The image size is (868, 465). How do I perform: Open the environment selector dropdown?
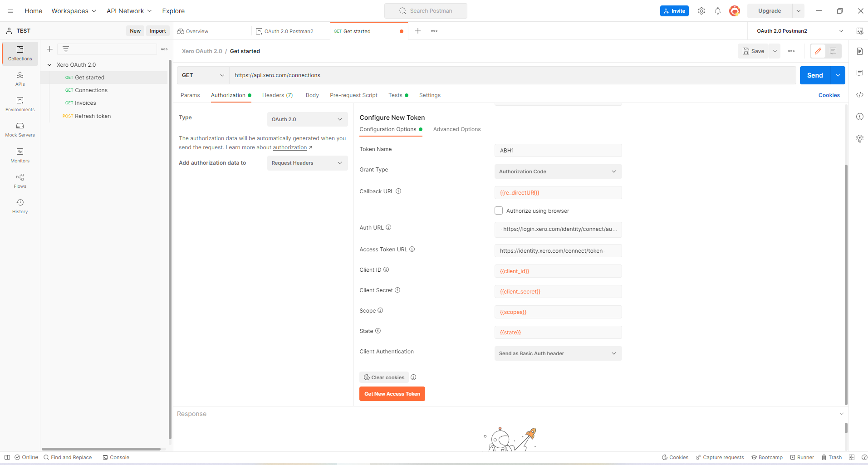800,31
